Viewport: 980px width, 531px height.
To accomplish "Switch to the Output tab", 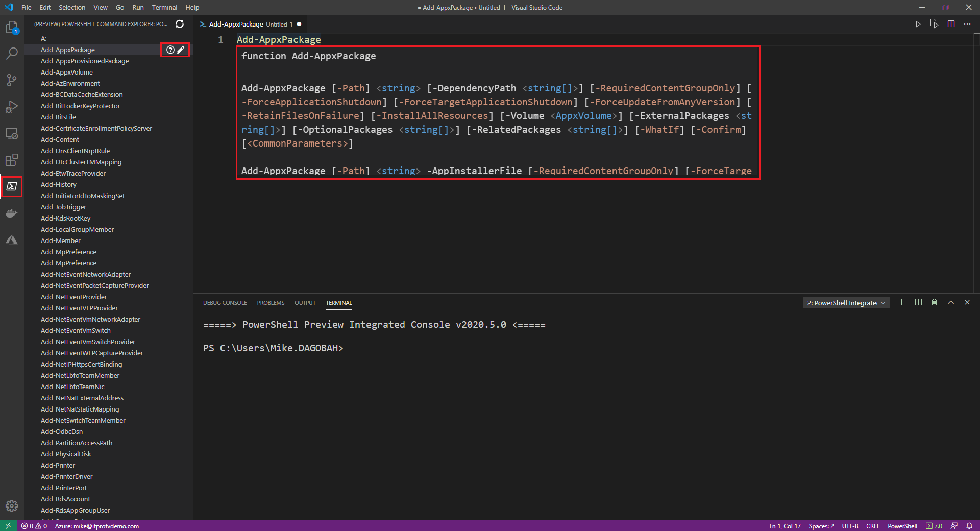I will (305, 303).
